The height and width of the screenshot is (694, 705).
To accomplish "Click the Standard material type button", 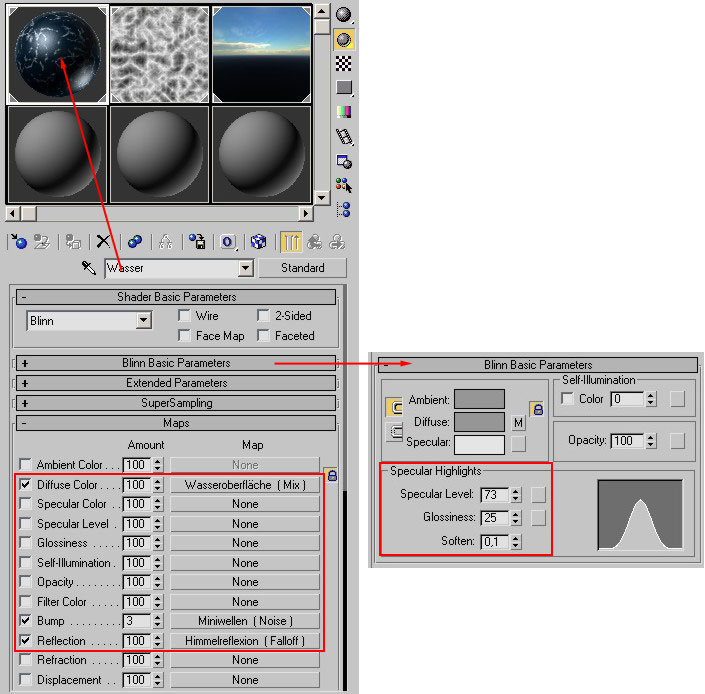I will click(x=302, y=268).
